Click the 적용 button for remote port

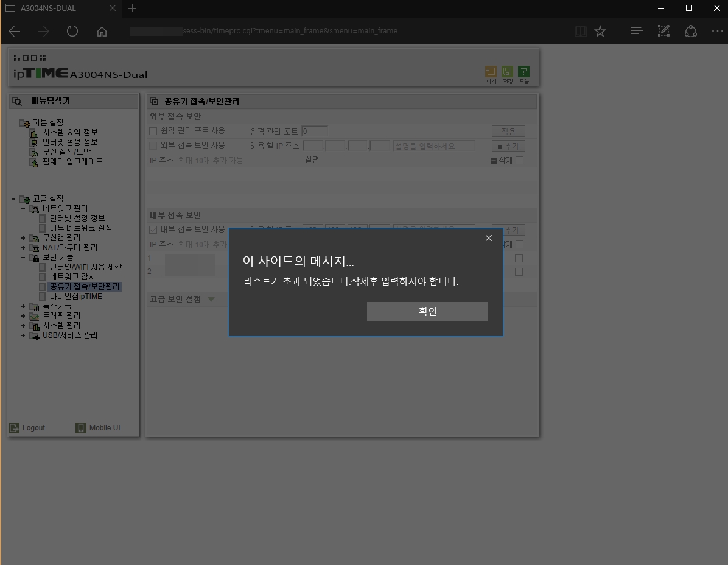click(x=508, y=132)
